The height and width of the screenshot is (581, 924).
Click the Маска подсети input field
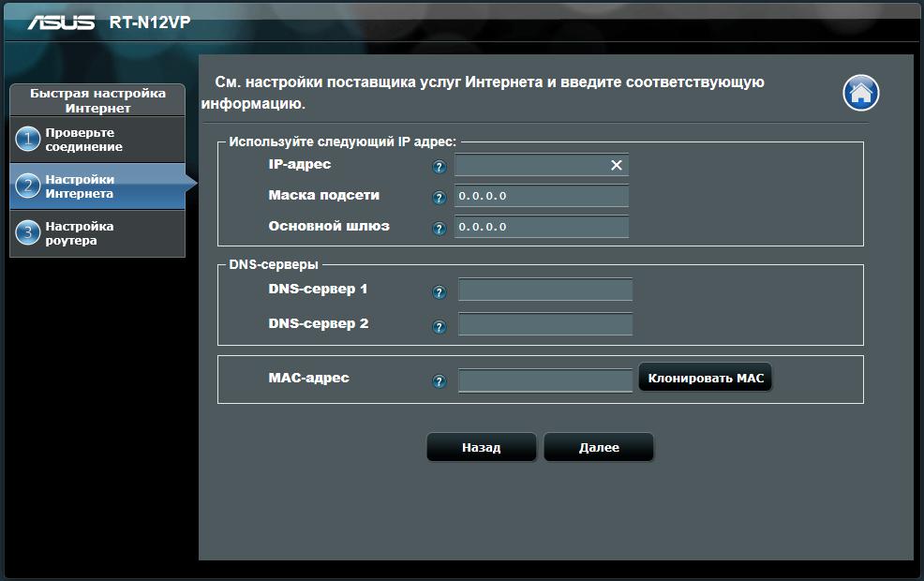tap(541, 196)
